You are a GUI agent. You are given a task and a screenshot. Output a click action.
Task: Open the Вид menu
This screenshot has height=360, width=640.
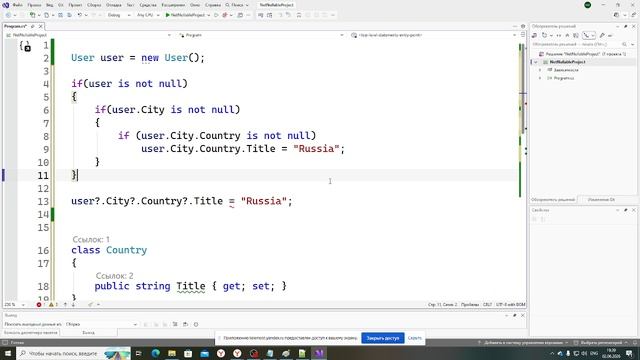pyautogui.click(x=49, y=5)
